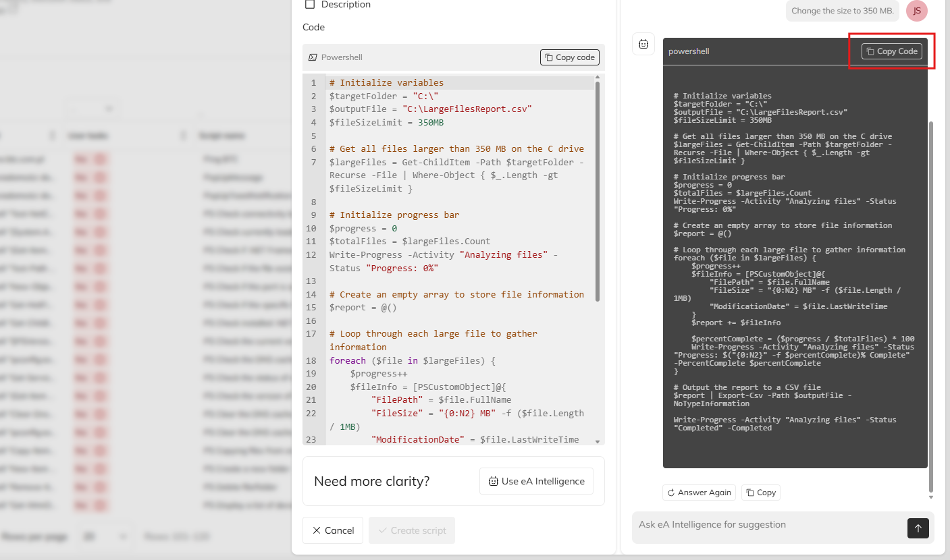Screen dimensions: 950x560
Task: Click the eA Intelligence bot avatar icon
Action: (643, 44)
